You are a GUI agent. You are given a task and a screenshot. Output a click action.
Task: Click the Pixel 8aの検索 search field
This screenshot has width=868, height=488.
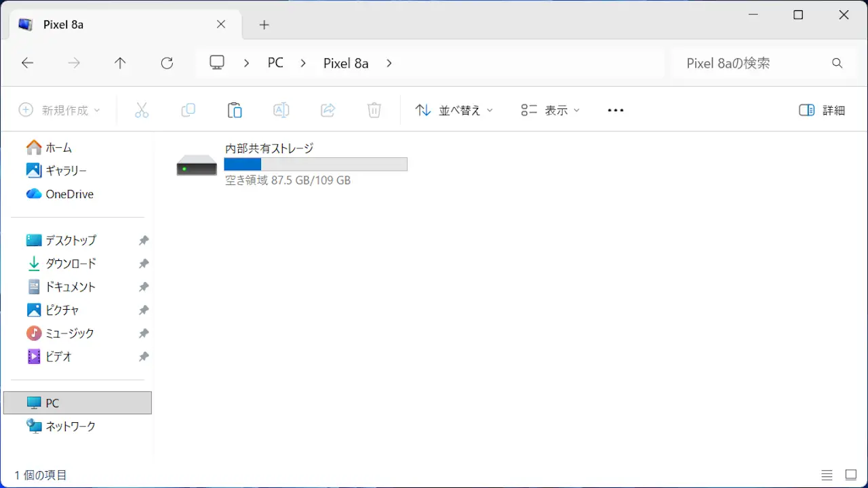coord(753,63)
